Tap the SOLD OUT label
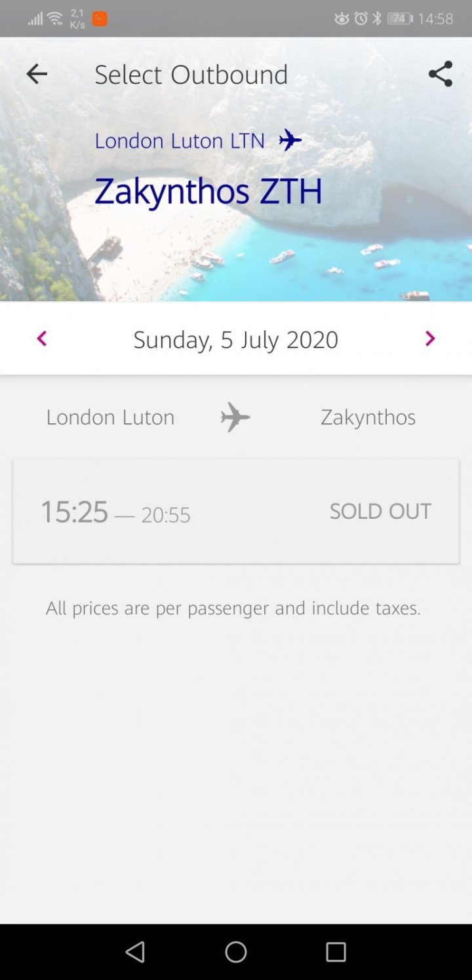The height and width of the screenshot is (980, 472). 380,511
